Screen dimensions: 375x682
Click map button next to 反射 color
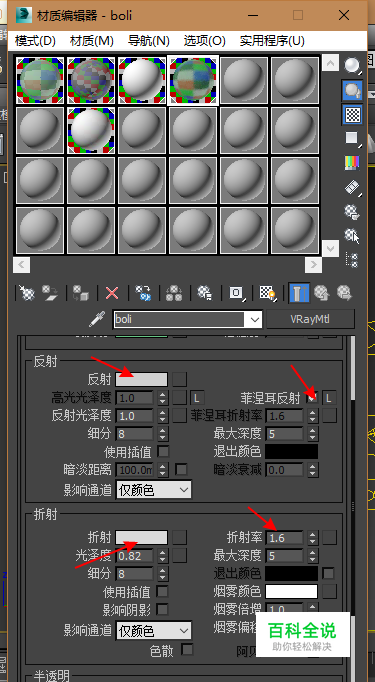(x=179, y=379)
